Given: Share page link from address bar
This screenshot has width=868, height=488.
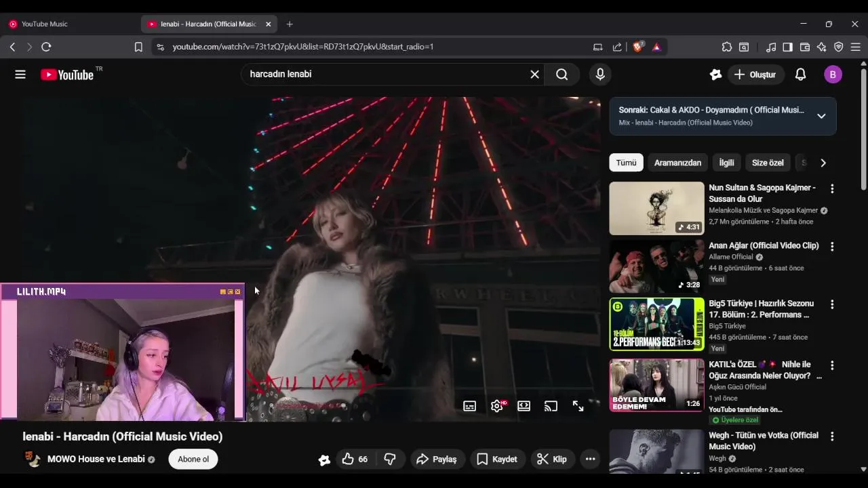Looking at the screenshot, I should (617, 47).
